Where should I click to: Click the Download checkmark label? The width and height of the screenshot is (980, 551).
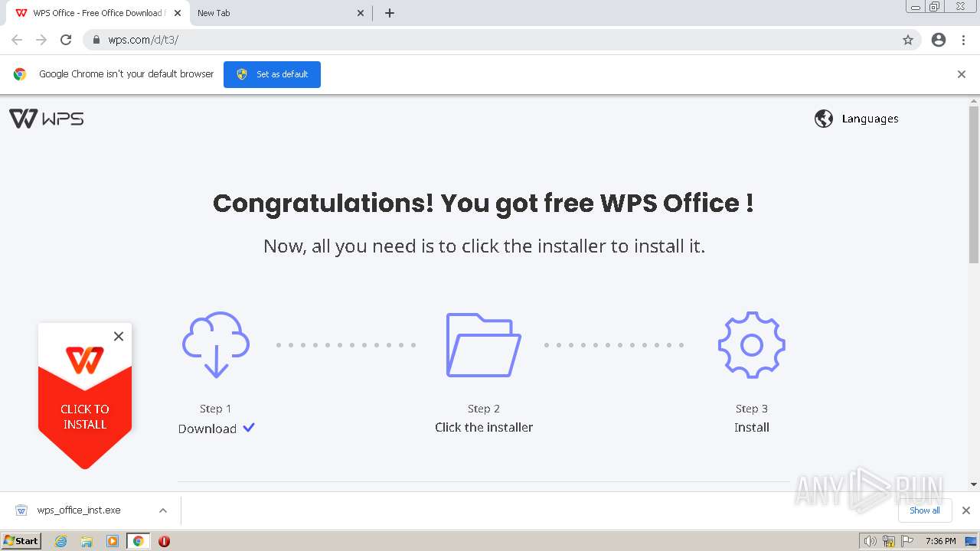tap(216, 429)
